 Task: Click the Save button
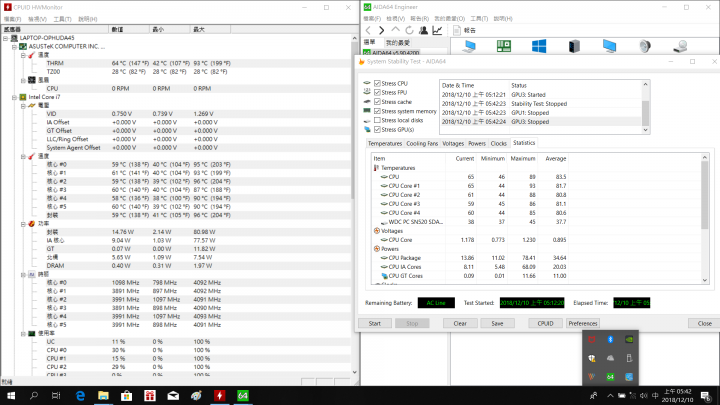click(497, 323)
